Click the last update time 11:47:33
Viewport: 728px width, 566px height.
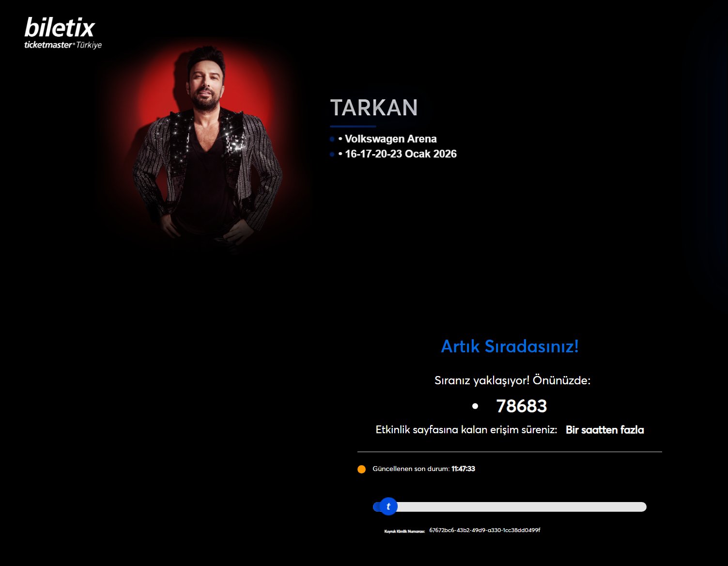(463, 469)
